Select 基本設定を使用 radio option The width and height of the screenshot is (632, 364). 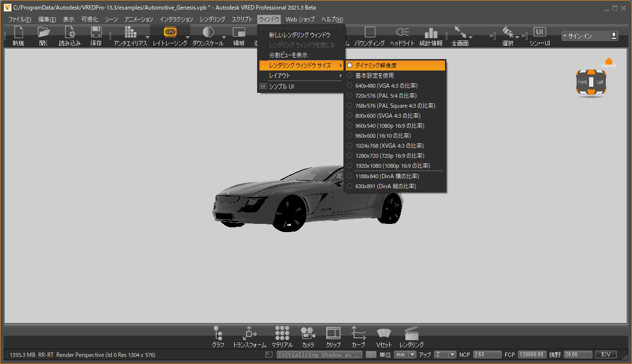click(x=395, y=75)
